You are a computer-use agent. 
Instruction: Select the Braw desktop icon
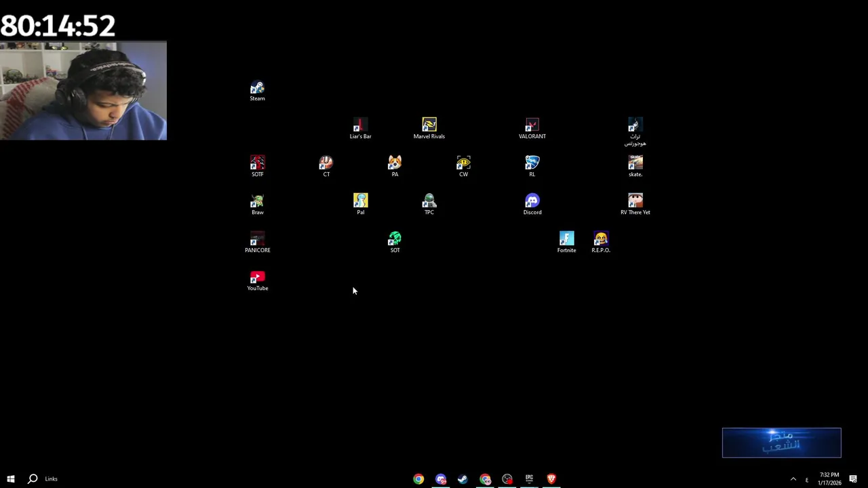pos(258,205)
